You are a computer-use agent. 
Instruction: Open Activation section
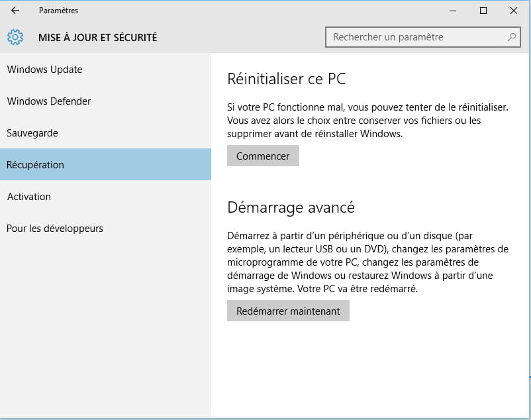[x=105, y=197]
